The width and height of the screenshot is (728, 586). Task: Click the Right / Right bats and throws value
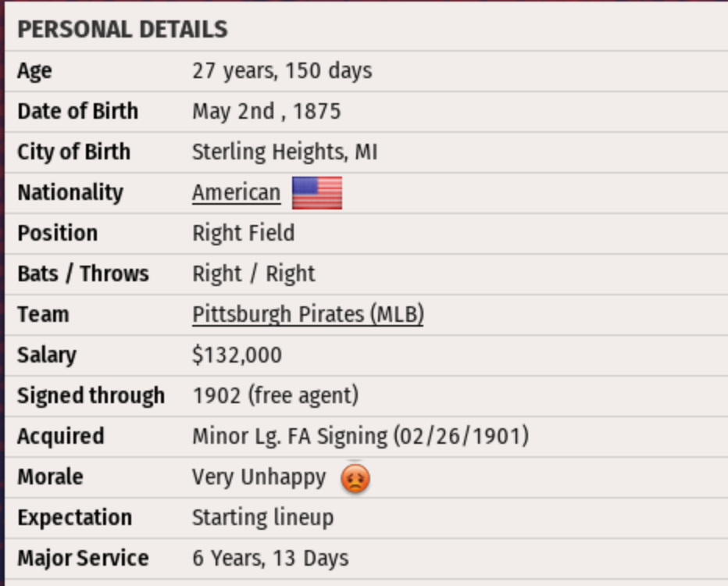253,273
